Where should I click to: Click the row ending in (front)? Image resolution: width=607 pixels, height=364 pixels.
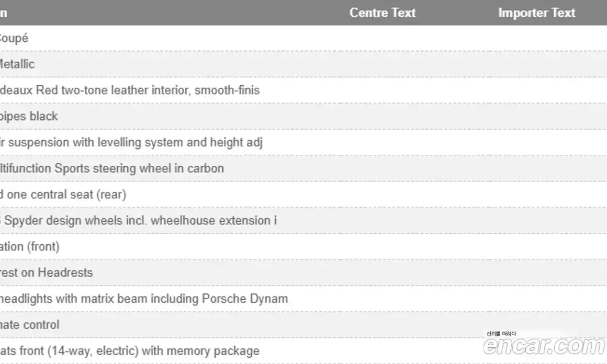point(30,246)
